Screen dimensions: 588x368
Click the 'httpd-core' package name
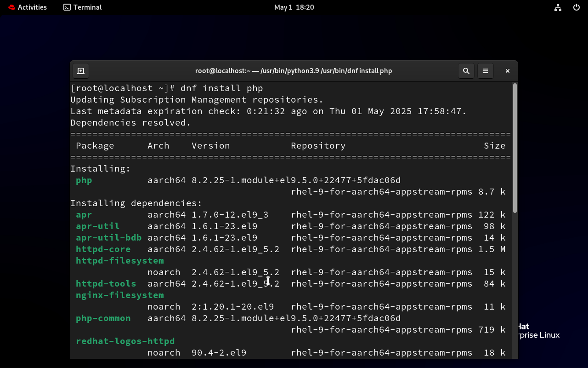pyautogui.click(x=103, y=249)
